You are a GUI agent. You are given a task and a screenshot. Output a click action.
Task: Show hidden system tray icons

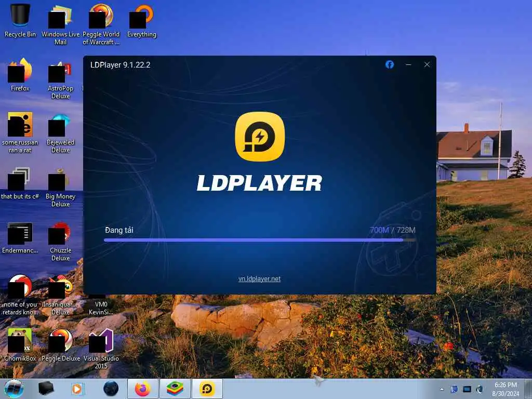[x=442, y=389]
